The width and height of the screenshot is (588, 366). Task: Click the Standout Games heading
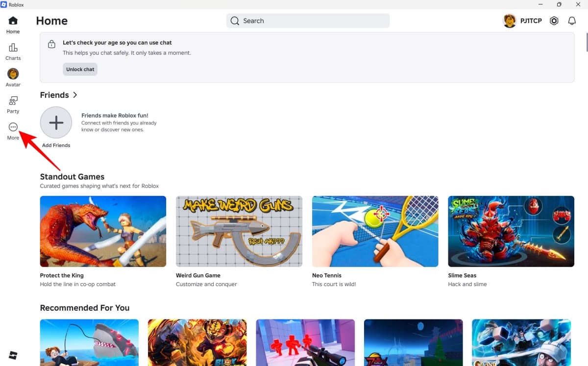pos(72,177)
